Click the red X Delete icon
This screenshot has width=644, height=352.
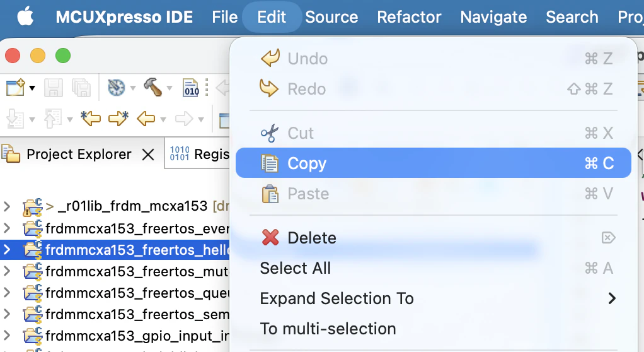[270, 237]
